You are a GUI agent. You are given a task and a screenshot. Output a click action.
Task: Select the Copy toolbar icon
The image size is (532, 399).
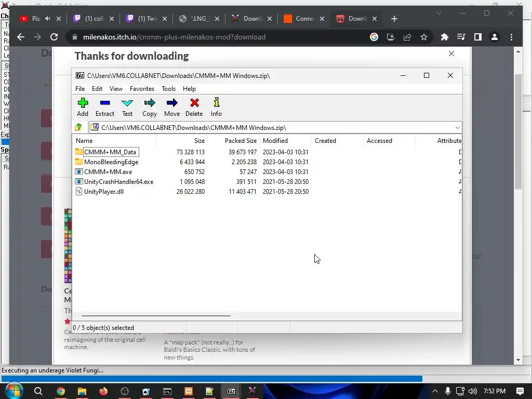[150, 107]
